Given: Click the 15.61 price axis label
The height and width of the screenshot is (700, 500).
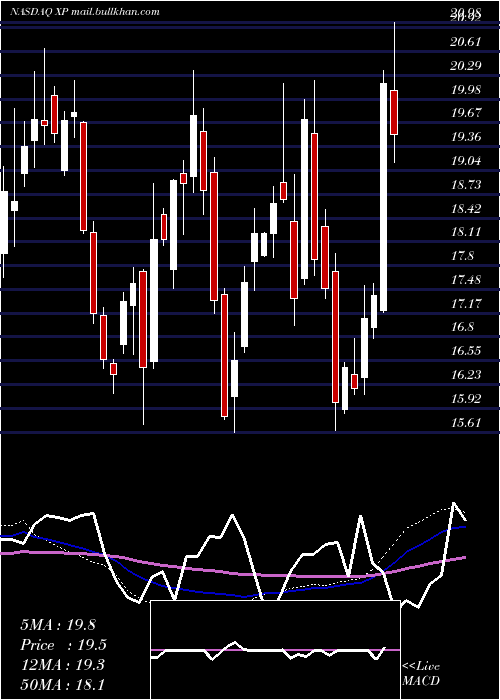Looking at the screenshot, I should [x=466, y=422].
